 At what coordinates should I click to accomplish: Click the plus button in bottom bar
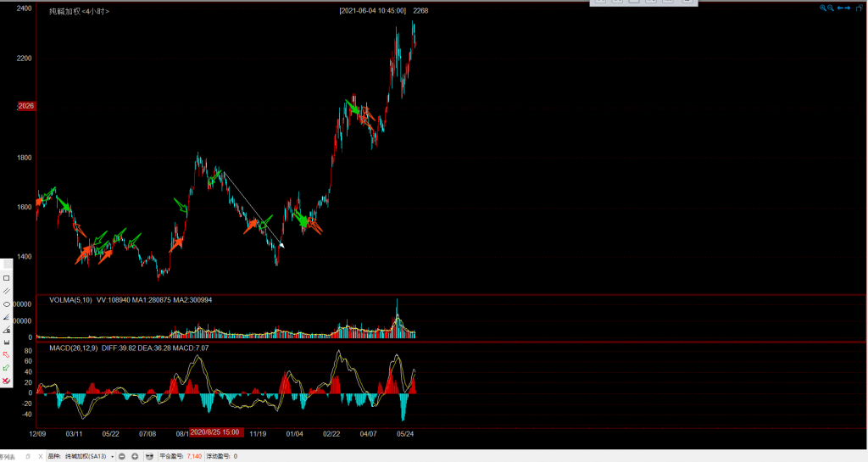[x=135, y=457]
